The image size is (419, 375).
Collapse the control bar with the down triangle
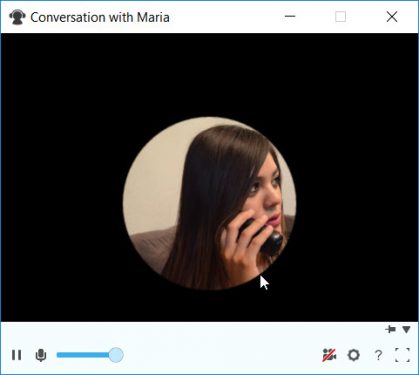(x=406, y=330)
